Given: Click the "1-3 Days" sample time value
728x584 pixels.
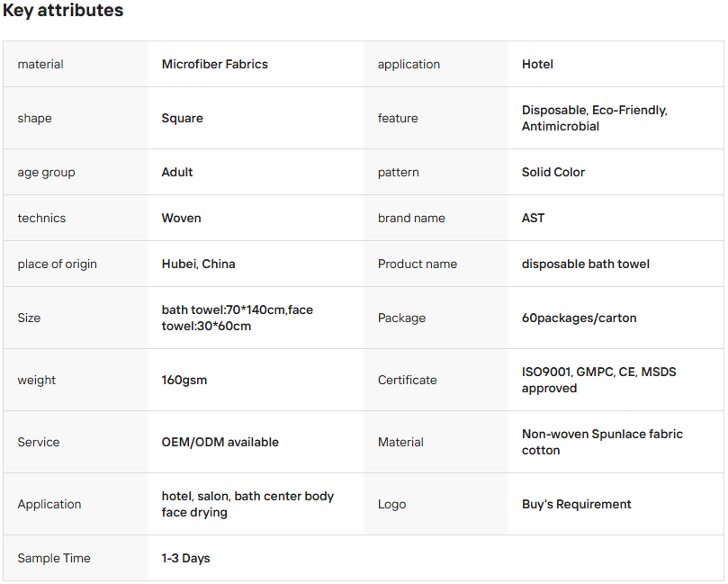Looking at the screenshot, I should pyautogui.click(x=185, y=558).
